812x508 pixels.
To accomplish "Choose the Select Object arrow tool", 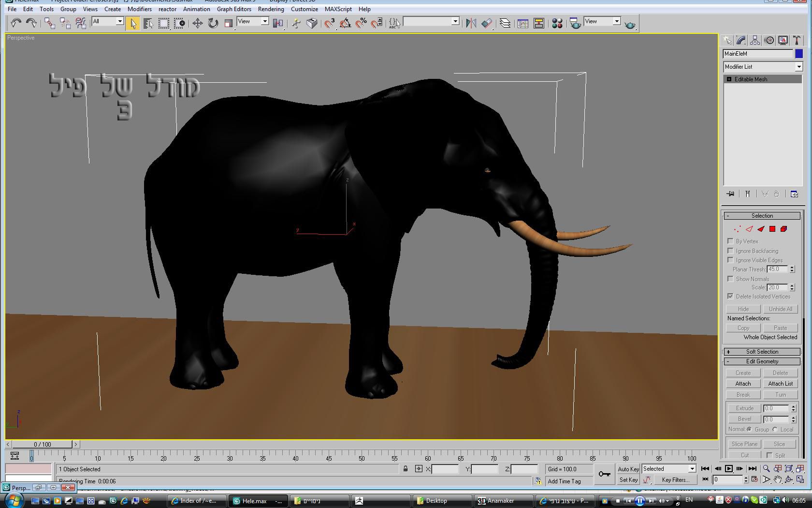I will click(x=133, y=23).
